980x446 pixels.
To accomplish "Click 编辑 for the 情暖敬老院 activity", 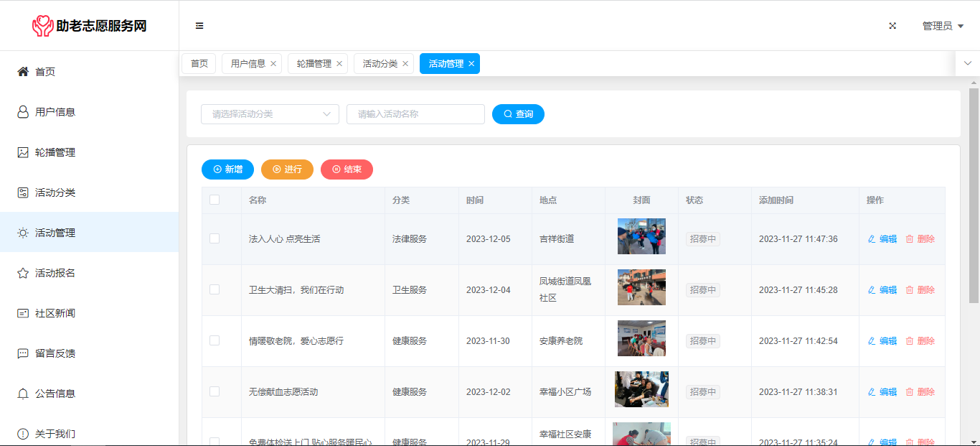I will pos(882,341).
